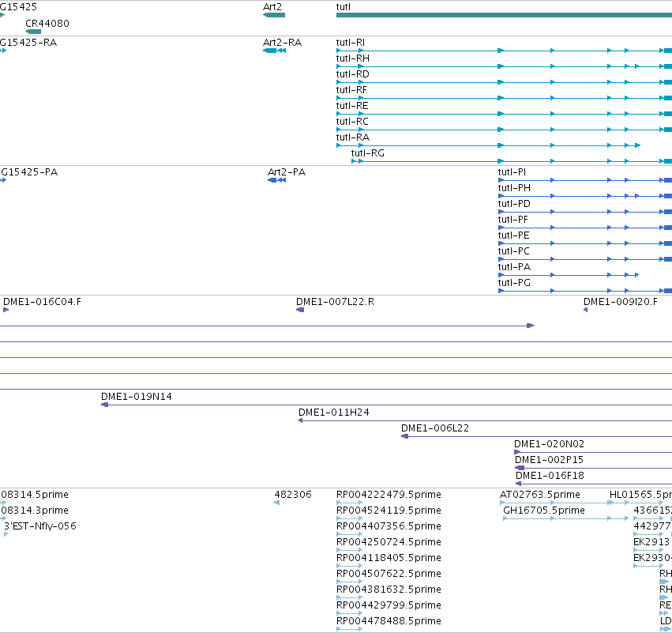Select the tutl-PG protein label

[x=514, y=283]
